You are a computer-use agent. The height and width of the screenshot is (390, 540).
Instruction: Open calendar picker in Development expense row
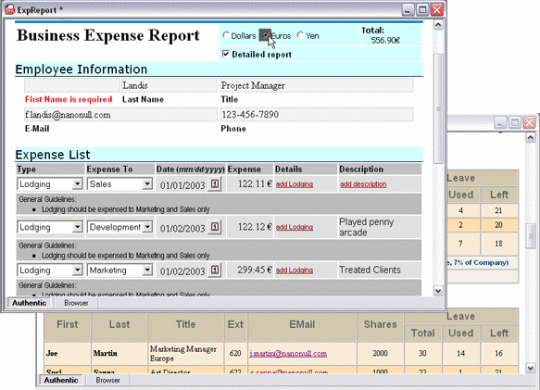pos(215,227)
